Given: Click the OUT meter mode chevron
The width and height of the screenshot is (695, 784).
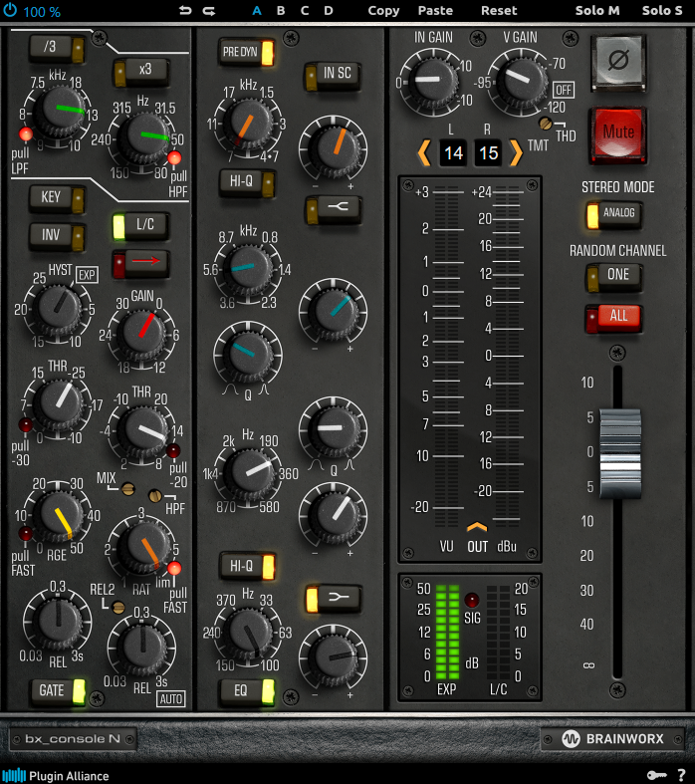Looking at the screenshot, I should tap(477, 527).
